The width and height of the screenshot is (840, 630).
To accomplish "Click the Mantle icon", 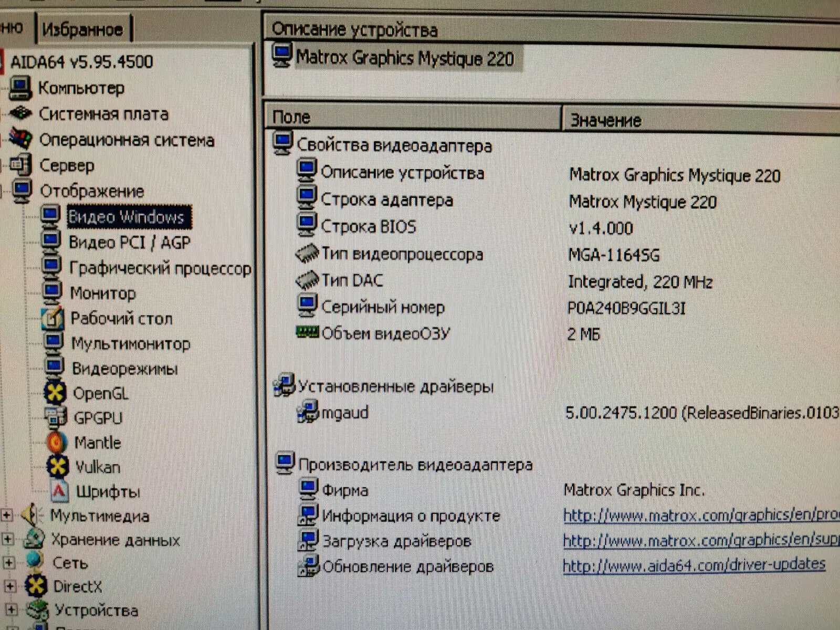I will (x=56, y=442).
